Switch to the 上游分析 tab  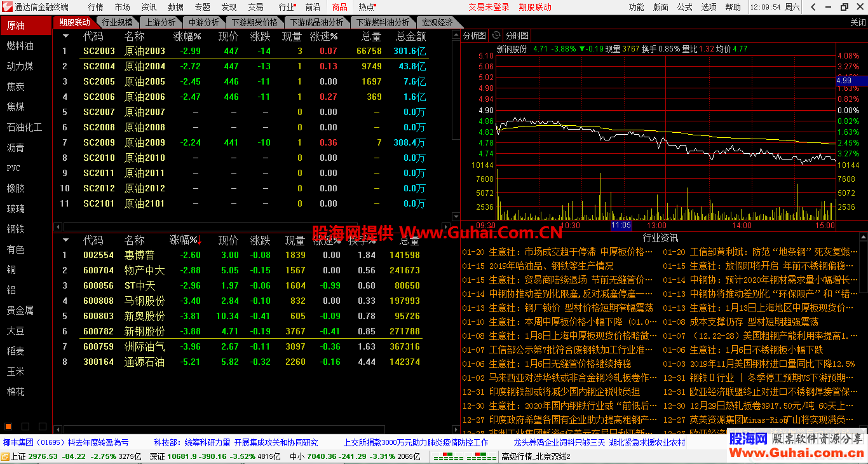click(160, 22)
